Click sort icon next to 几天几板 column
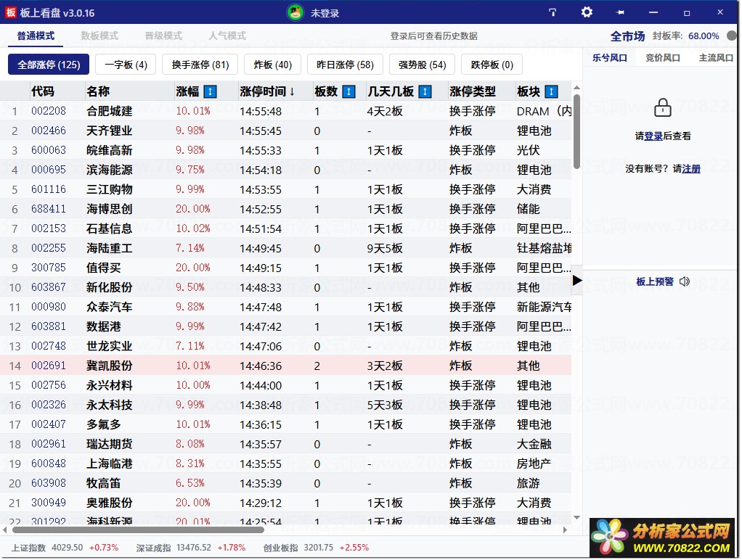Image resolution: width=742 pixels, height=560 pixels. (x=425, y=91)
